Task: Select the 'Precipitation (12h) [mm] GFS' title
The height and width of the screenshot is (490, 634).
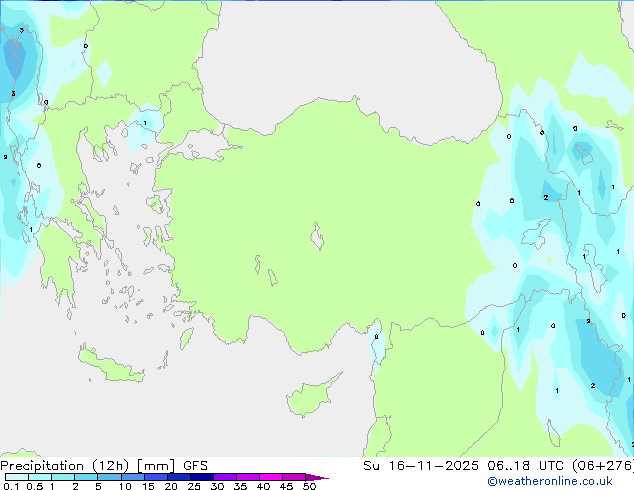Action: tap(104, 466)
